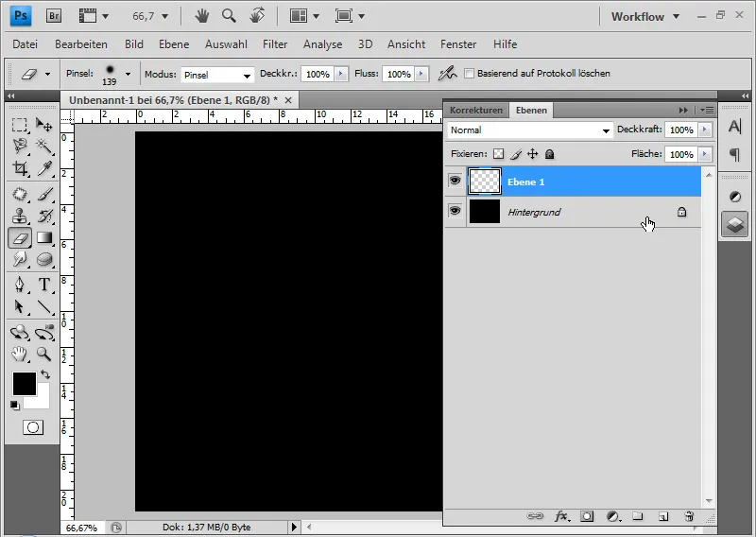The image size is (756, 537).
Task: Select the Magic Wand tool
Action: tap(43, 147)
